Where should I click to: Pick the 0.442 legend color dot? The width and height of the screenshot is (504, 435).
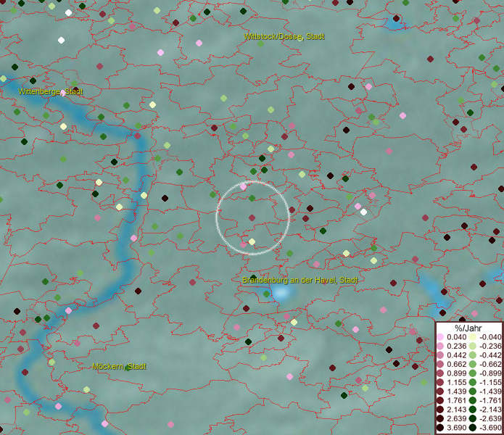pos(440,355)
